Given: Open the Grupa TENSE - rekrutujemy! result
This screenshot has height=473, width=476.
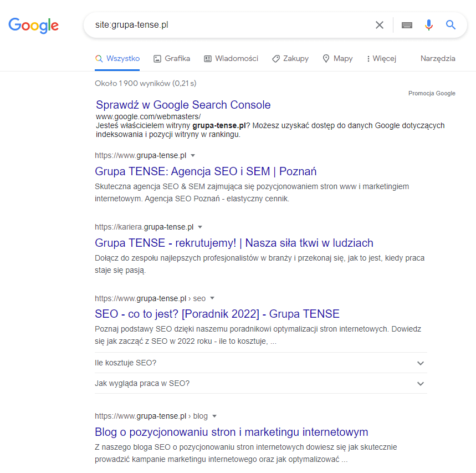Looking at the screenshot, I should click(x=234, y=243).
